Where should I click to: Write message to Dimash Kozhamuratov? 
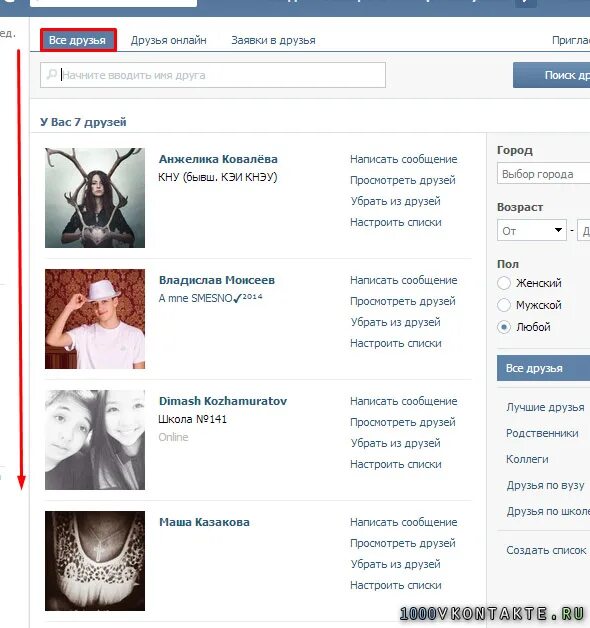pyautogui.click(x=403, y=401)
